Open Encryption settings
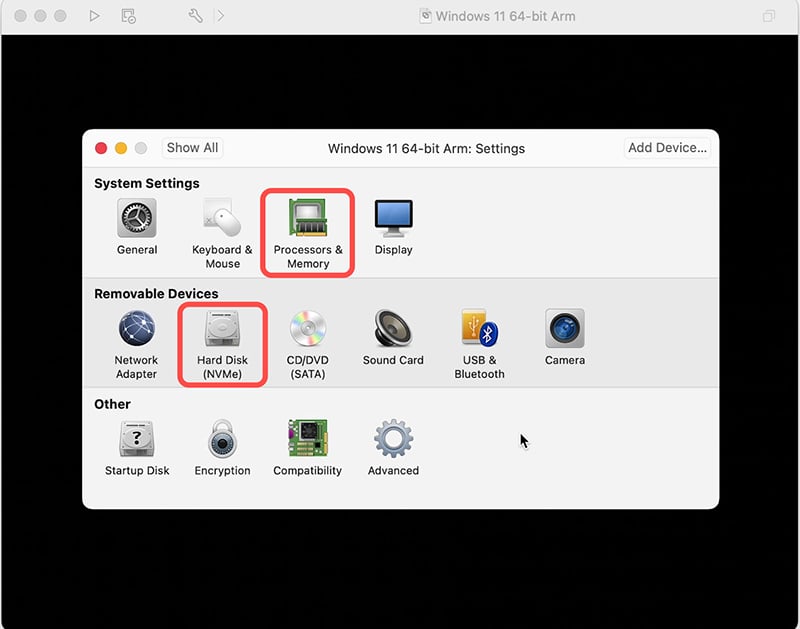Viewport: 800px width, 629px height. tap(222, 448)
